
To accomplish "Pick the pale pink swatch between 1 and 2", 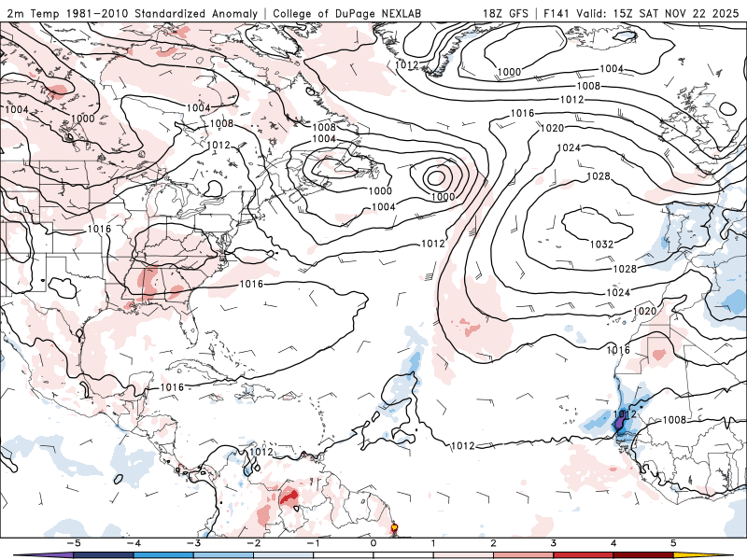I will 463,555.
